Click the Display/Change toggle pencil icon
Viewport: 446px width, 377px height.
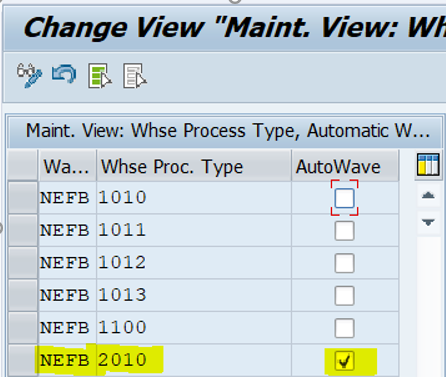[29, 76]
